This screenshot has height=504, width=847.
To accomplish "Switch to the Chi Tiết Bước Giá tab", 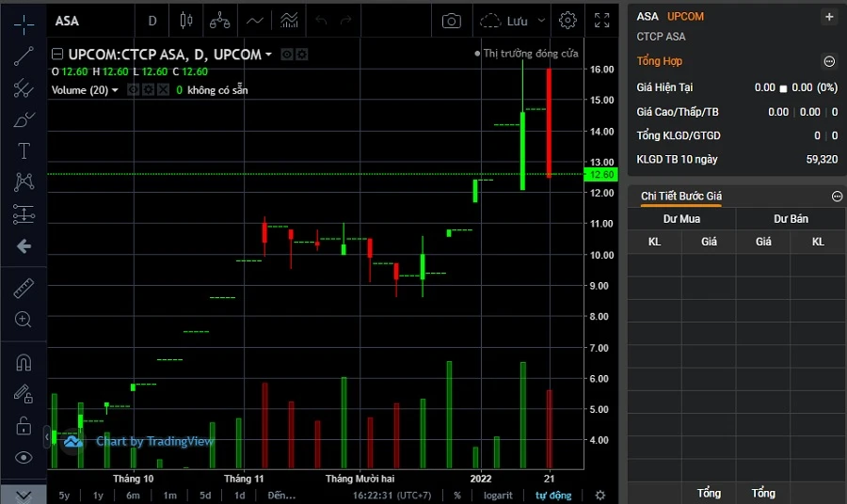I will [681, 196].
